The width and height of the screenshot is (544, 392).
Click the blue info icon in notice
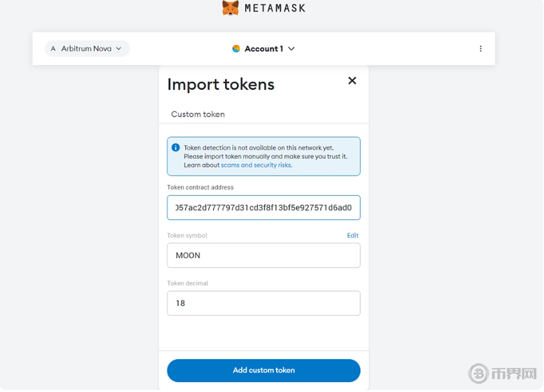176,147
